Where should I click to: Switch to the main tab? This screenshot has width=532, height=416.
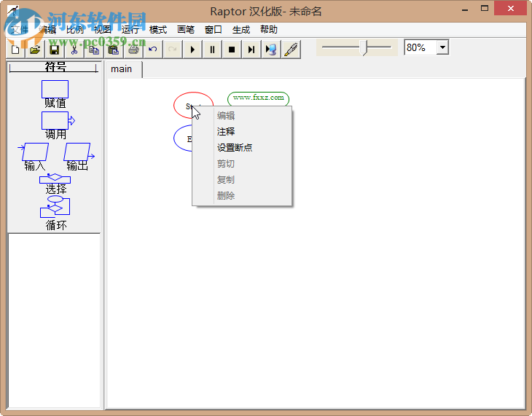pyautogui.click(x=122, y=69)
